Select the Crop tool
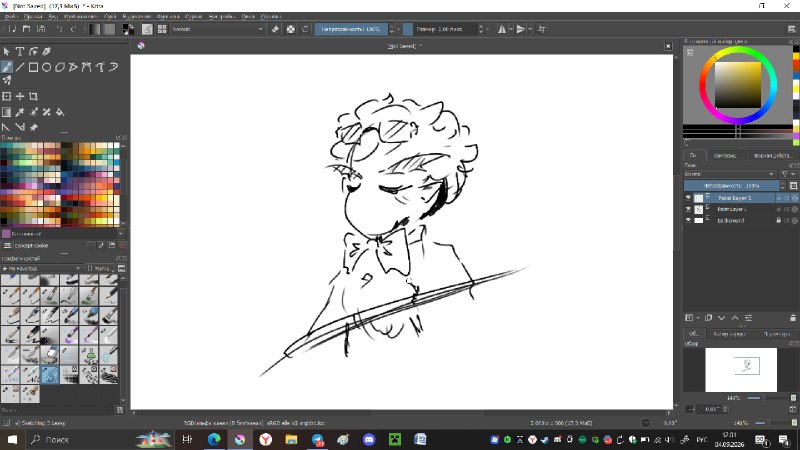 (x=33, y=96)
